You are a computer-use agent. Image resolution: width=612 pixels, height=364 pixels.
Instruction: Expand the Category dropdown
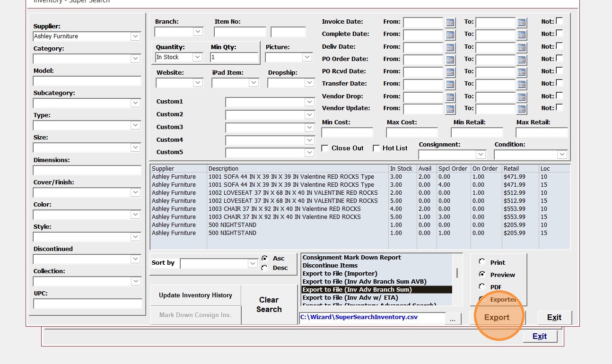click(x=136, y=59)
